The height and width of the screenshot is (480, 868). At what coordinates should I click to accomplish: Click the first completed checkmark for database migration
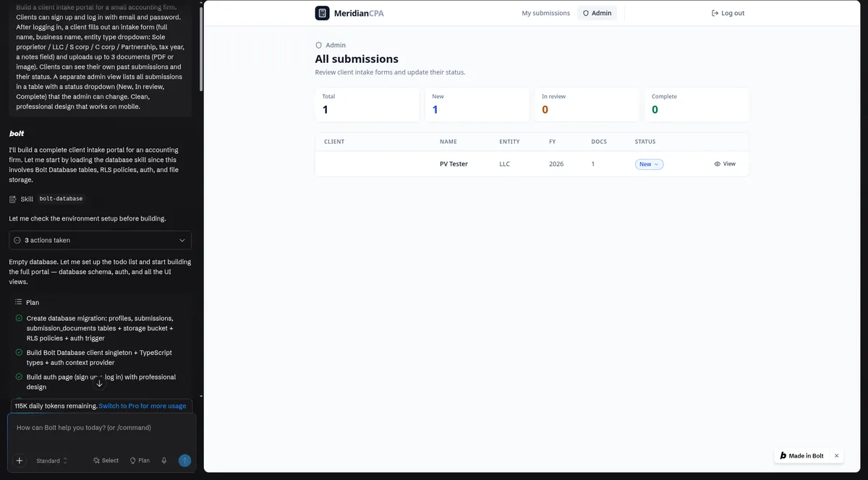(x=19, y=318)
